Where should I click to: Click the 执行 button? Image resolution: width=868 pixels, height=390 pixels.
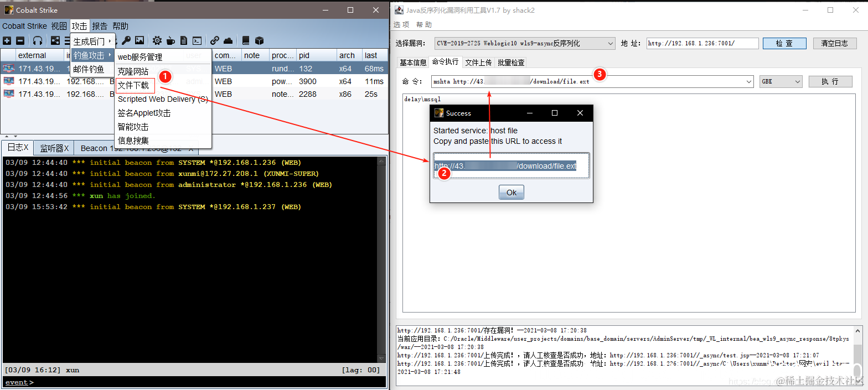830,82
